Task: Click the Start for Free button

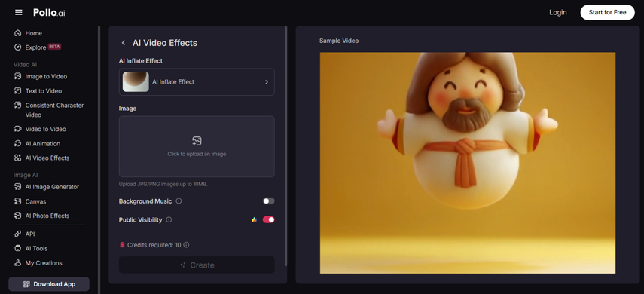Action: (607, 12)
